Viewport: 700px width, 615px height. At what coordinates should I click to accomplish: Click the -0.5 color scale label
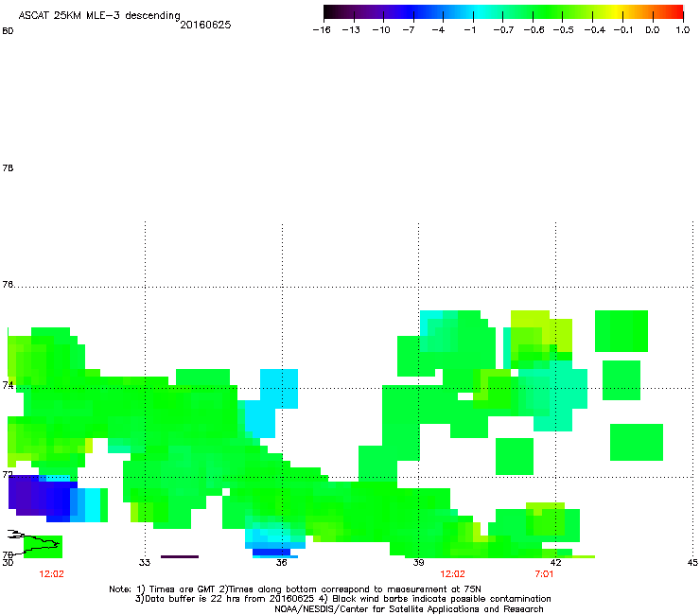pos(564,30)
